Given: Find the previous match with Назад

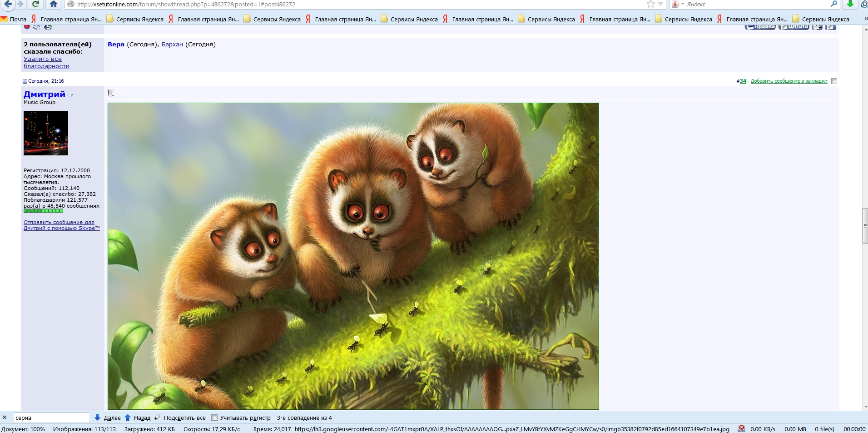Looking at the screenshot, I should 138,418.
